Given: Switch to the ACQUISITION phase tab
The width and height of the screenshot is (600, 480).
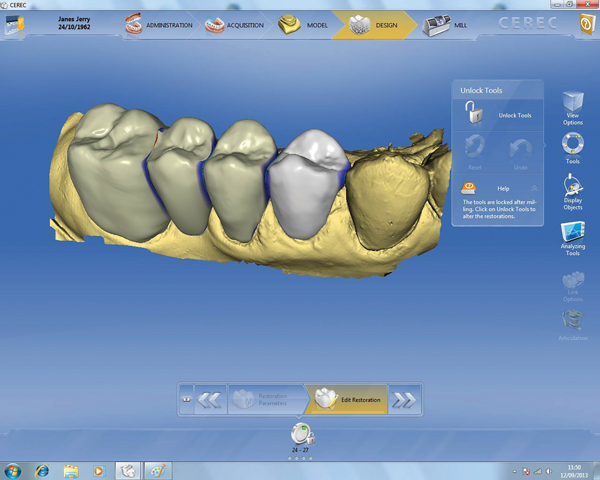Looking at the screenshot, I should pyautogui.click(x=235, y=26).
